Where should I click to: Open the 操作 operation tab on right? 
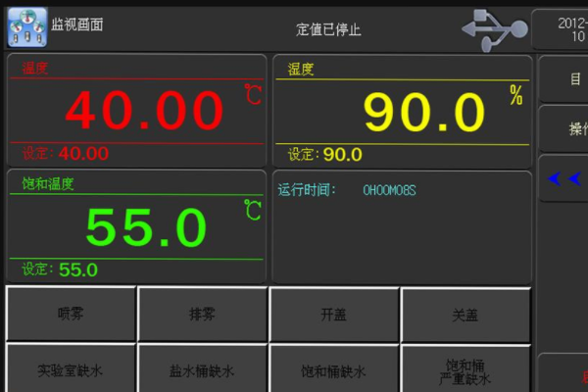click(x=570, y=129)
